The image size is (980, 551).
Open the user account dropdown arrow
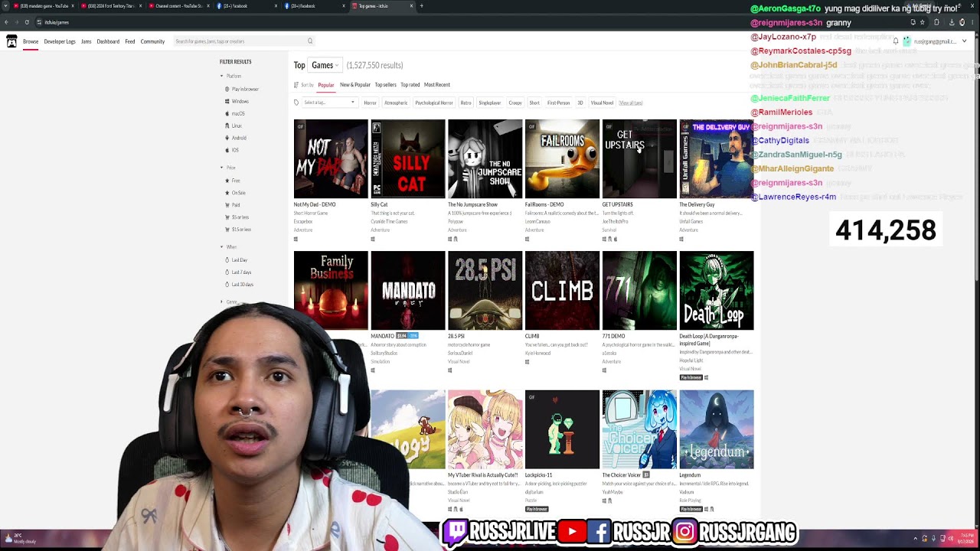[x=964, y=41]
